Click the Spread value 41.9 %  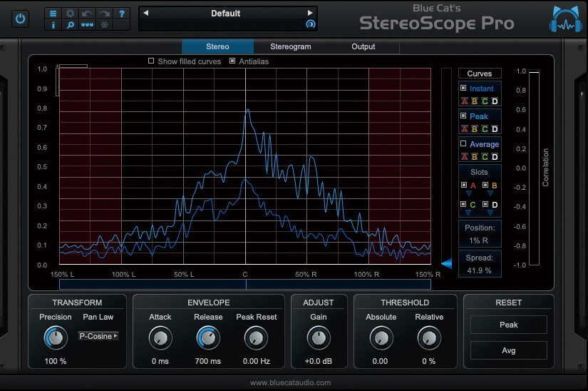479,270
